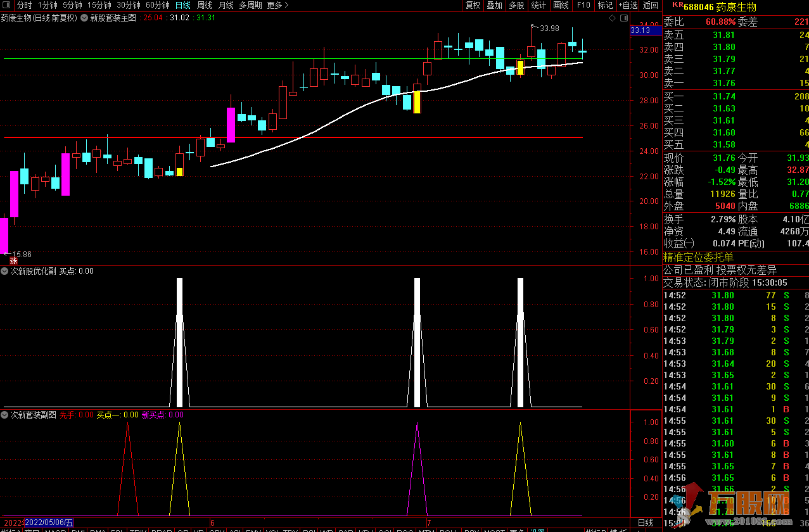Click the 交易状态 闭市阶段 status line
The image size is (809, 532).
(725, 282)
